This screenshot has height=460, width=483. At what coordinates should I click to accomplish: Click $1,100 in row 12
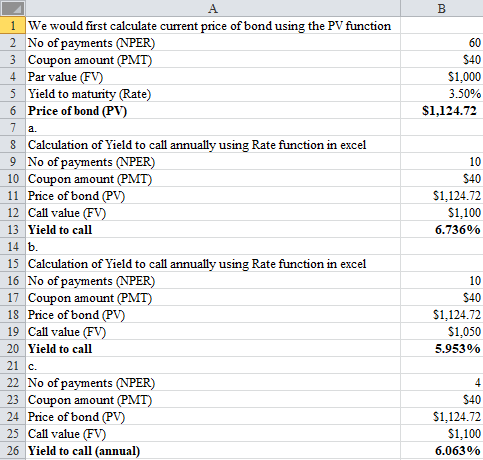coord(442,212)
